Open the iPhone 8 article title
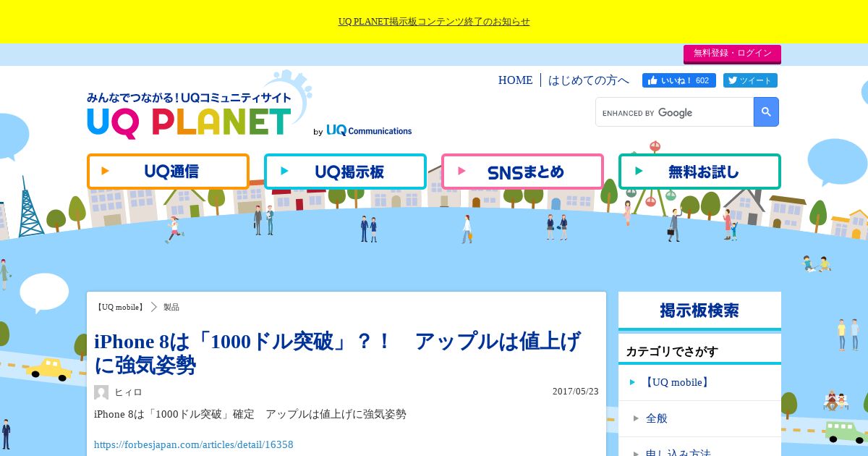 [337, 353]
